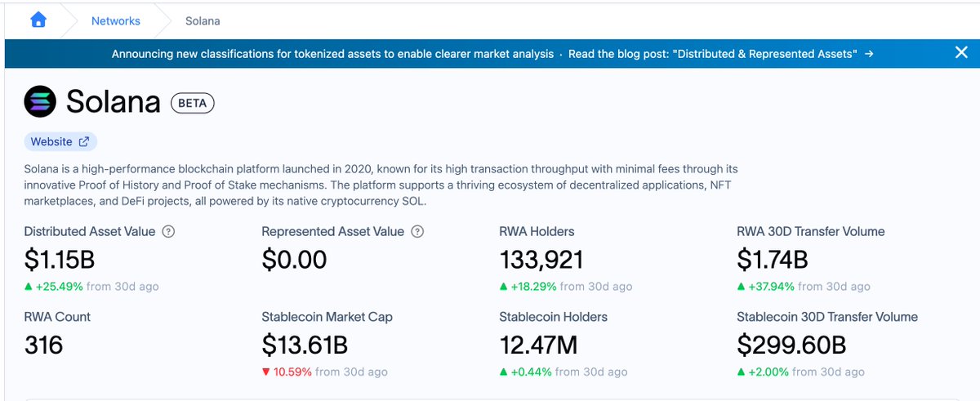Show Distributed Asset Value help tooltip
Viewport: 980px width, 401px height.
point(168,232)
